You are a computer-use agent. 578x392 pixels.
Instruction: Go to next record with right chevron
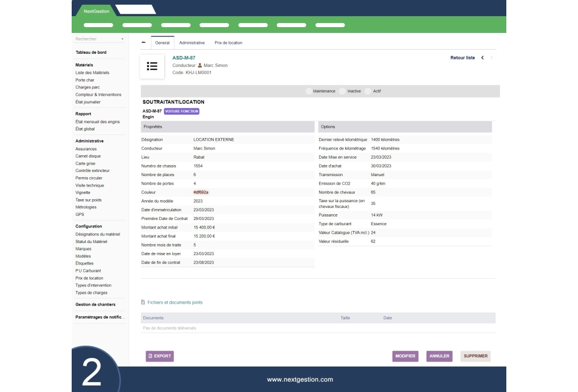point(492,58)
